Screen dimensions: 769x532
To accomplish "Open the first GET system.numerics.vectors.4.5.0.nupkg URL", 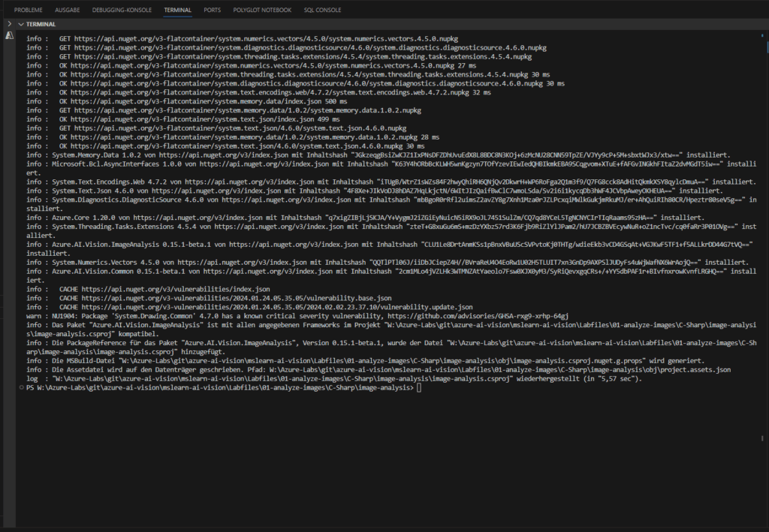I will 267,39.
